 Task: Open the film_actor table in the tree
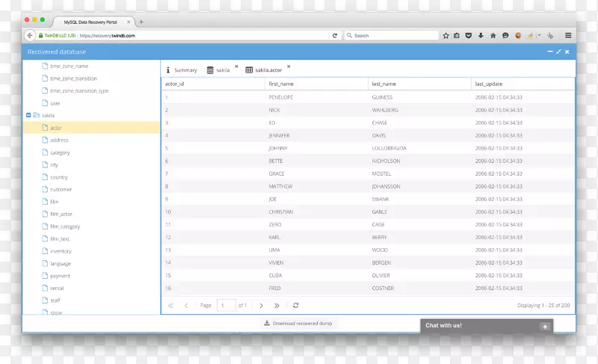click(x=61, y=214)
